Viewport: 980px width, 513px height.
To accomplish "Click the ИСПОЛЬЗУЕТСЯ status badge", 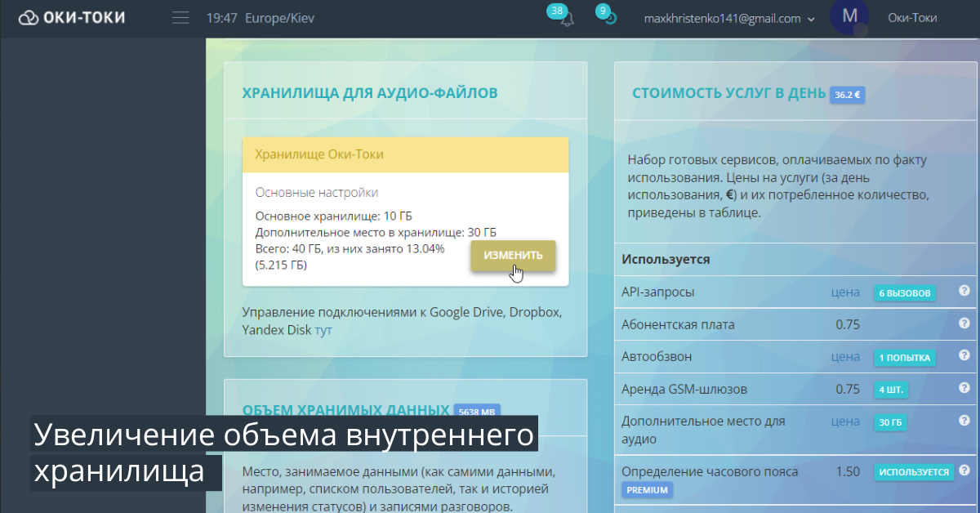I will pyautogui.click(x=914, y=472).
